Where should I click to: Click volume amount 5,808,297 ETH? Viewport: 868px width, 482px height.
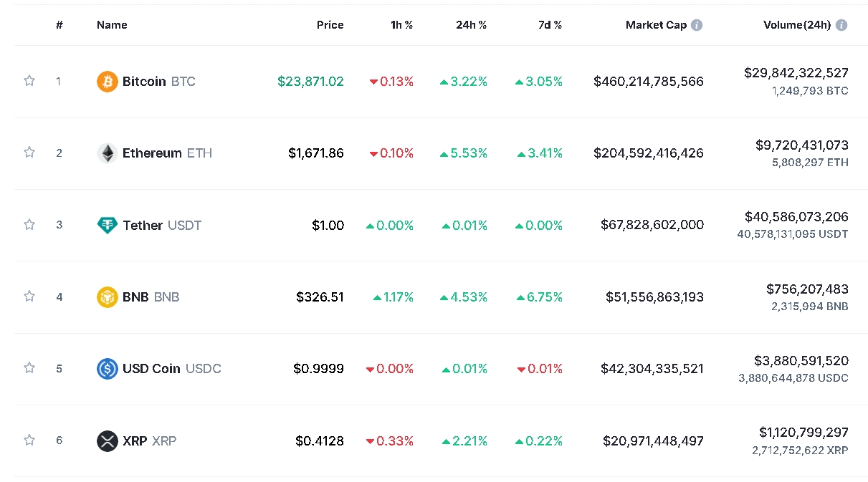tap(810, 163)
